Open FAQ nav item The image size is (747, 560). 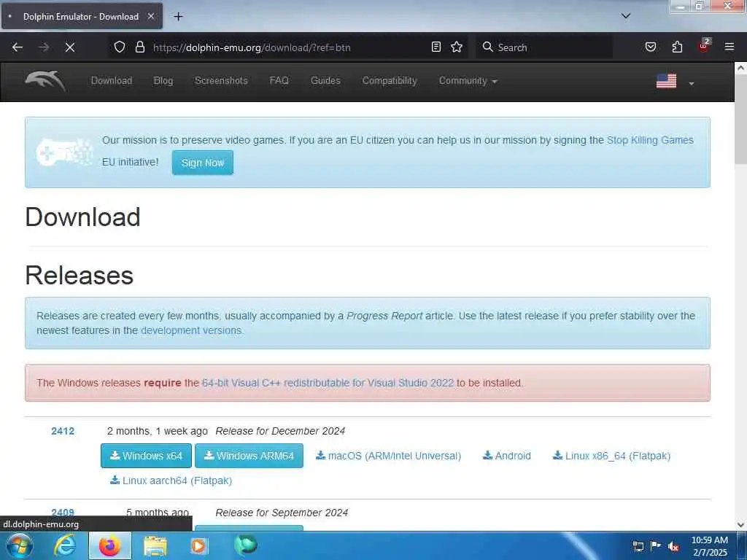coord(279,80)
